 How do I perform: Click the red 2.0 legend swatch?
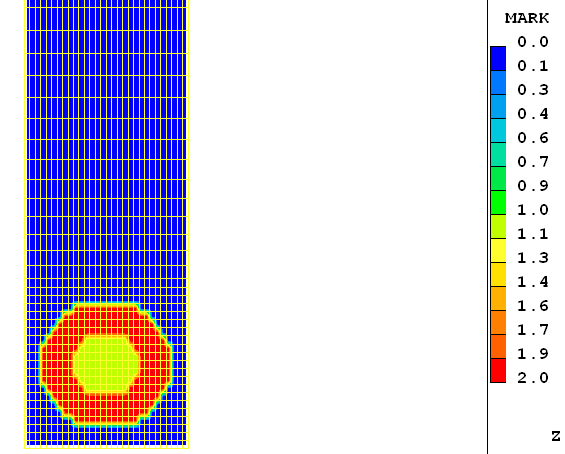point(498,370)
